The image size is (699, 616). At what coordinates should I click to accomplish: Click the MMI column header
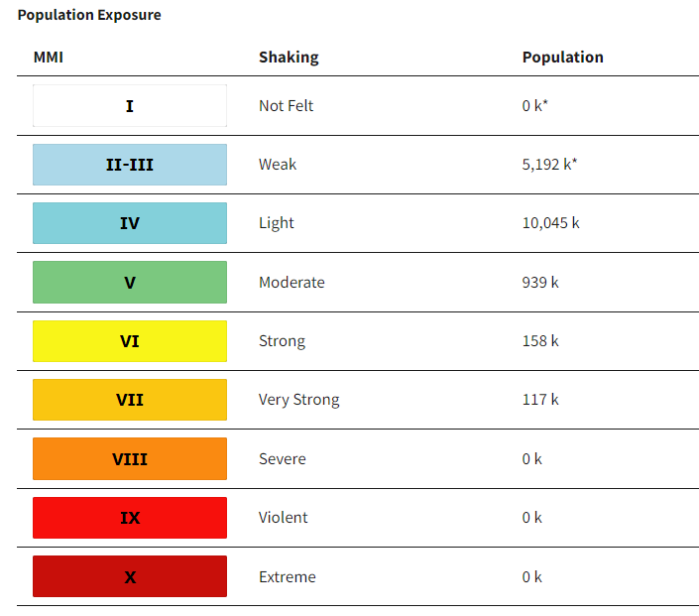click(x=49, y=57)
